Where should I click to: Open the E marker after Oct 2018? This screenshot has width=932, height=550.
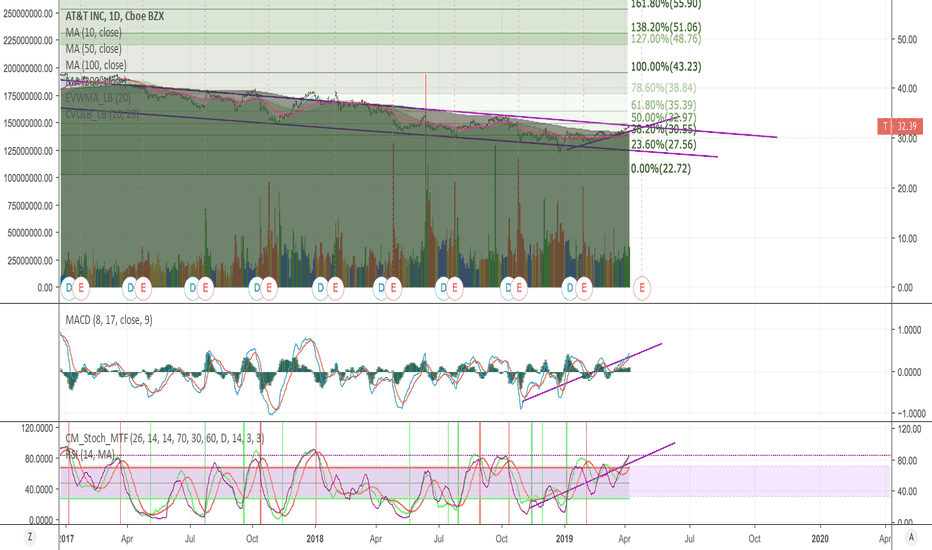coord(519,288)
